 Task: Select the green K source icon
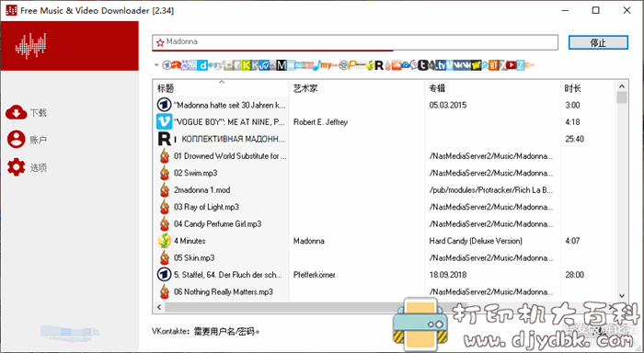247,65
